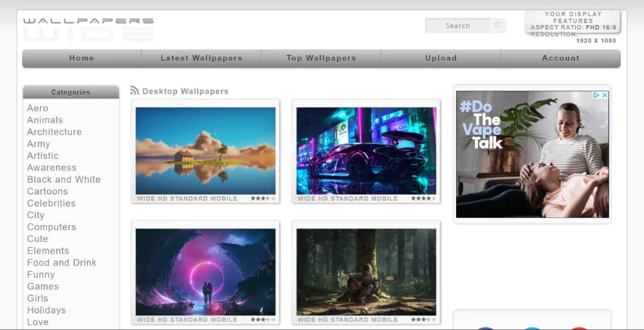
Task: Rate the neon ring wallpaper with stars
Action: click(x=263, y=320)
